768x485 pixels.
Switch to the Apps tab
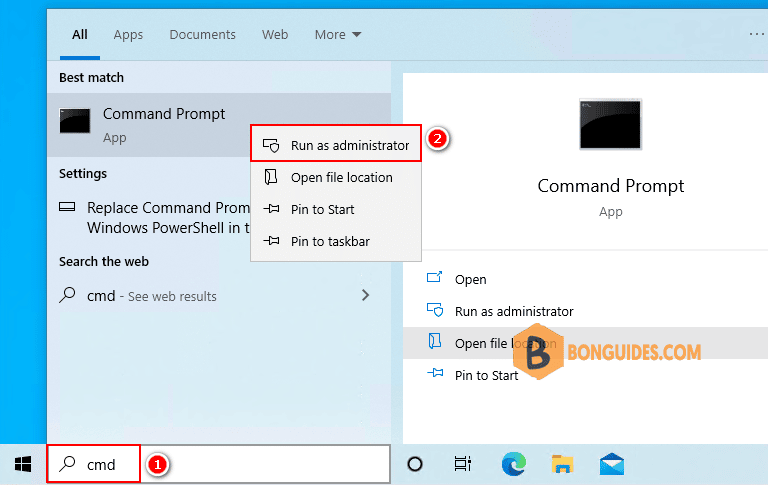pyautogui.click(x=128, y=34)
